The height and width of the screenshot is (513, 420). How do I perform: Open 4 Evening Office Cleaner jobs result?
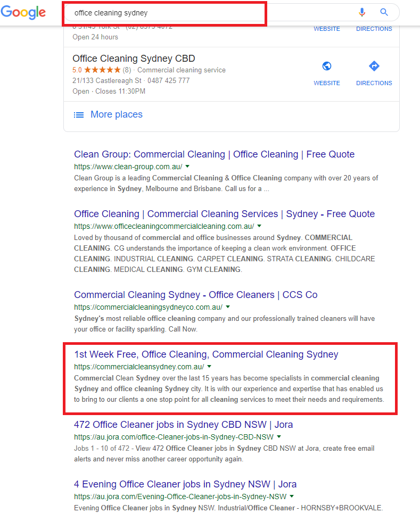pos(185,484)
